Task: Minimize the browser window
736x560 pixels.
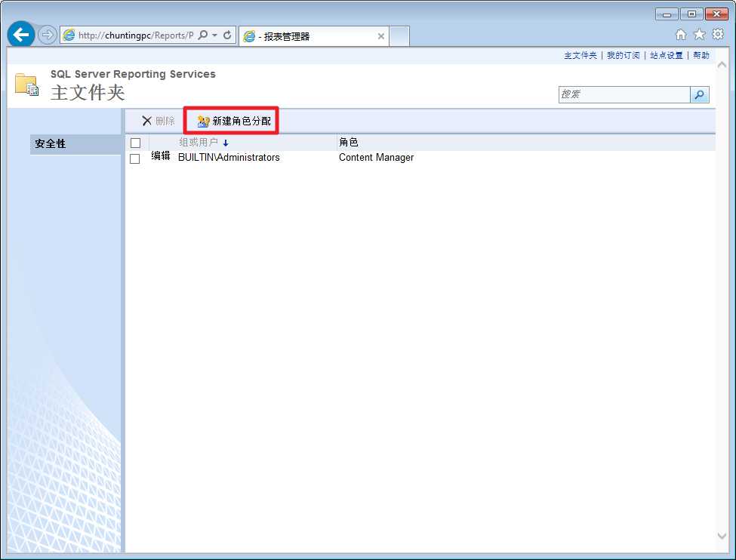Action: coord(667,14)
